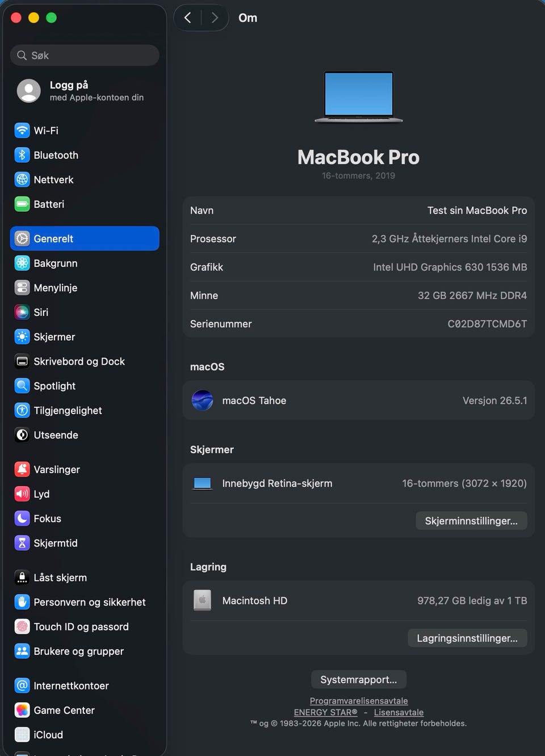Go forward with the right chevron
This screenshot has height=756, width=545.
(215, 18)
